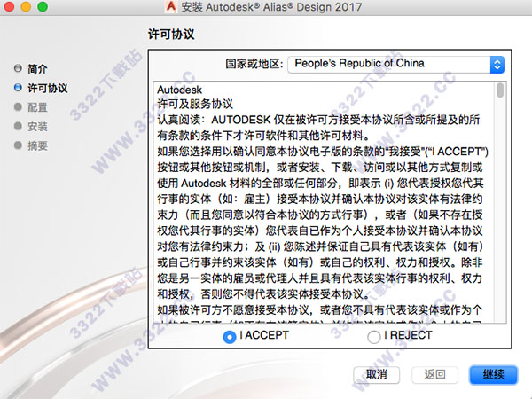Click the 安装 step bullet icon
The image size is (532, 399).
(x=18, y=126)
